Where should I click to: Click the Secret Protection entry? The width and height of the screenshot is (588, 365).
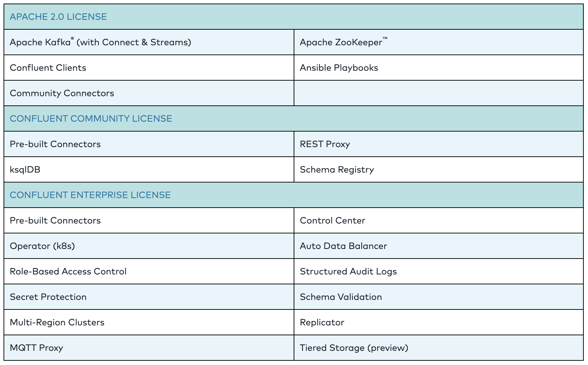coord(48,297)
